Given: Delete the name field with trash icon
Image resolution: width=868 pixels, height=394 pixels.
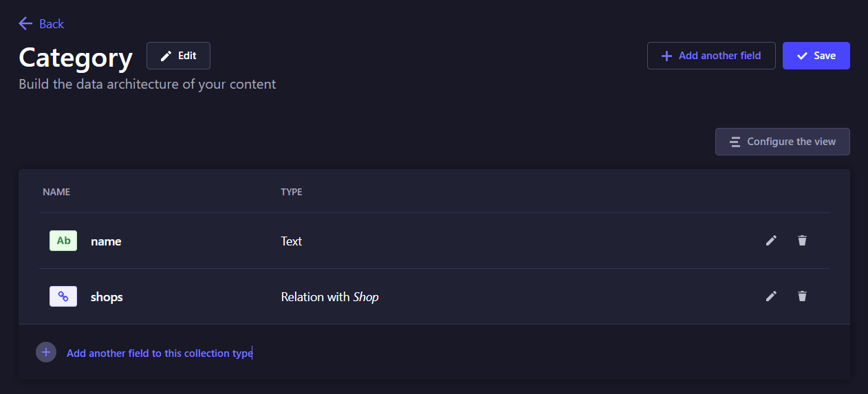Looking at the screenshot, I should coord(802,241).
